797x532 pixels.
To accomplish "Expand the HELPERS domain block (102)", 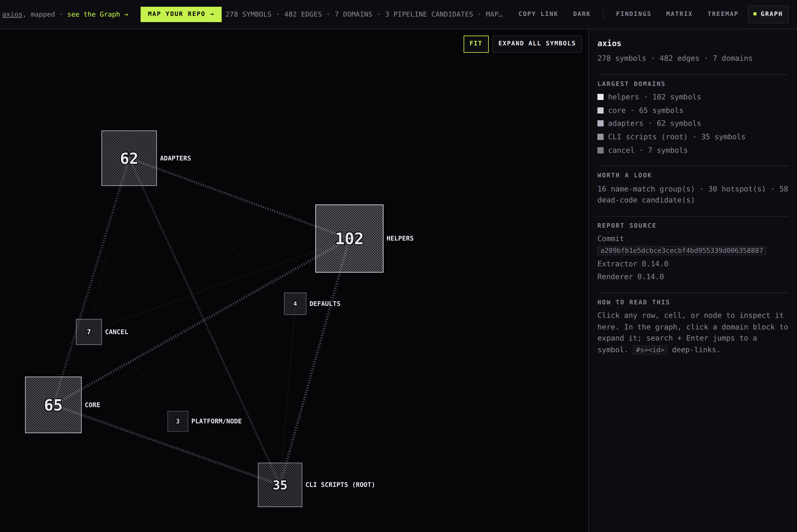I will pyautogui.click(x=349, y=238).
